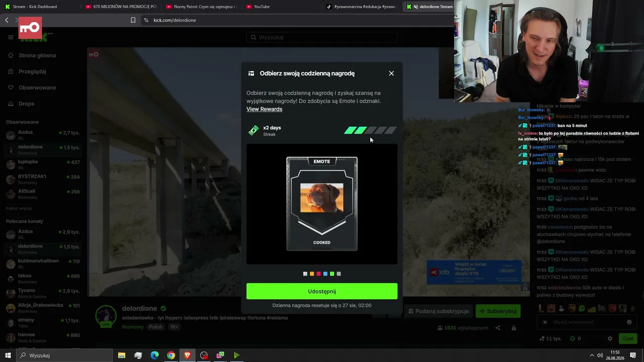
Task: Open followed channel BYSTRZAK1
Action: coord(43,179)
